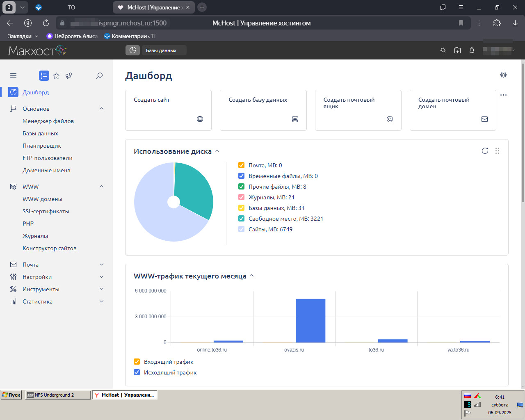The width and height of the screenshot is (525, 420).
Task: Click the Создать сайт card
Action: coord(168,110)
